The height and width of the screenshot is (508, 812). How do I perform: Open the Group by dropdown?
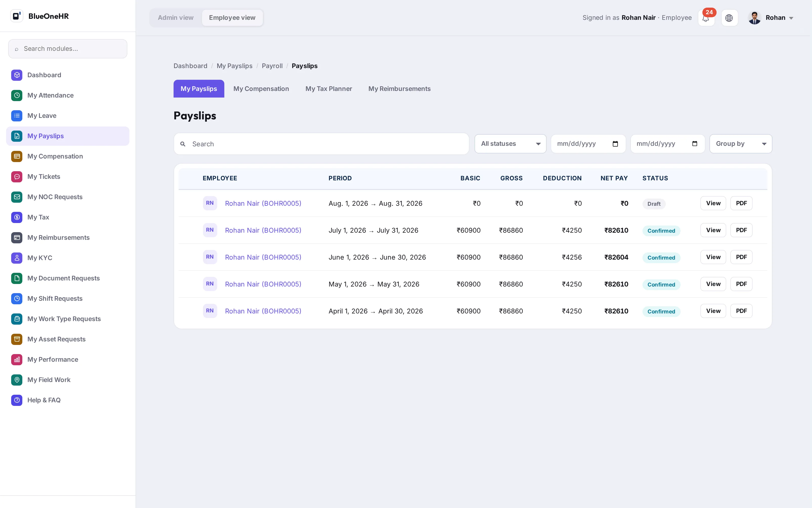740,144
